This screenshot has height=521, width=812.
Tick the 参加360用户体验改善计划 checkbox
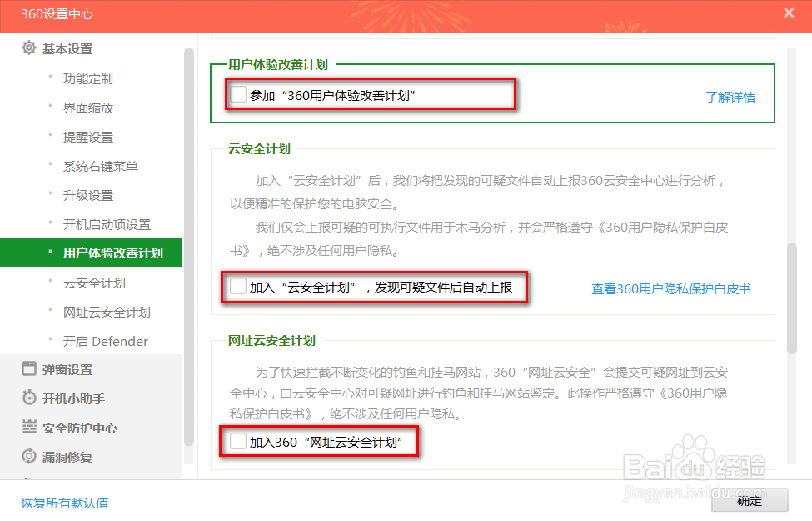tap(238, 94)
